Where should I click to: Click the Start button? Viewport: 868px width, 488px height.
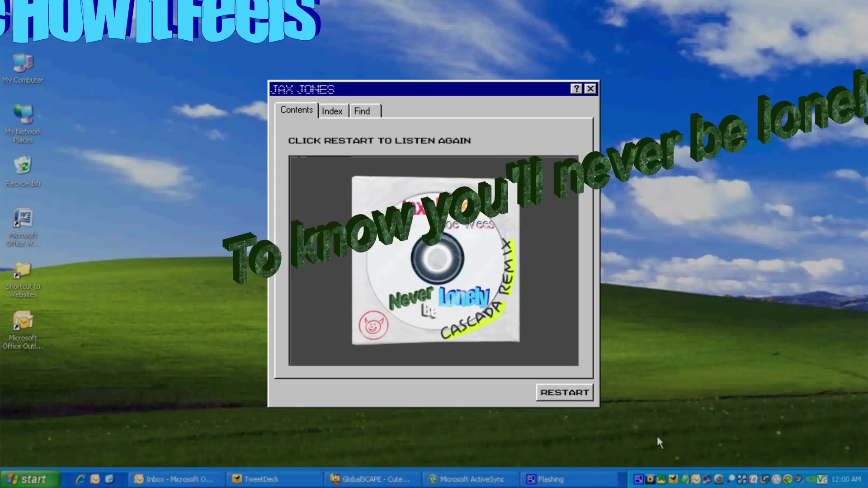[x=30, y=479]
